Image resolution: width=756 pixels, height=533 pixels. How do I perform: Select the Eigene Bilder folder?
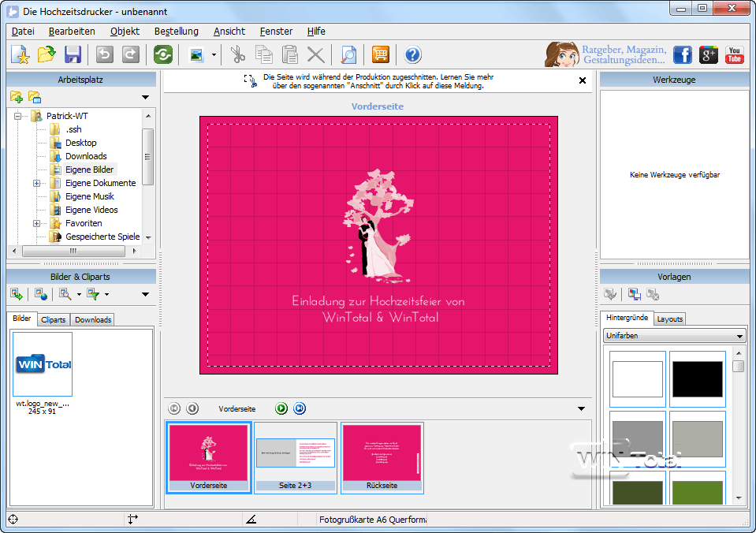tap(89, 170)
